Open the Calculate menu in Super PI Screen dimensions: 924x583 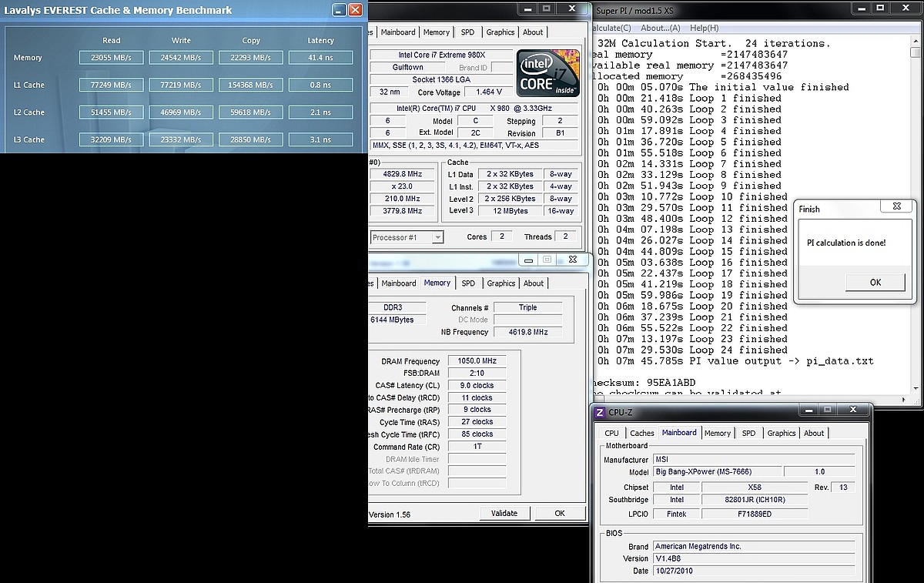pos(612,28)
